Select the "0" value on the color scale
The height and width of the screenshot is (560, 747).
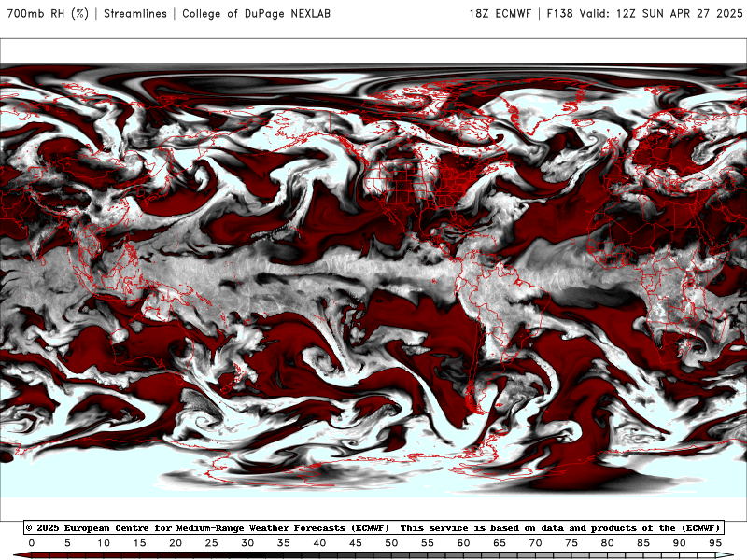32,543
